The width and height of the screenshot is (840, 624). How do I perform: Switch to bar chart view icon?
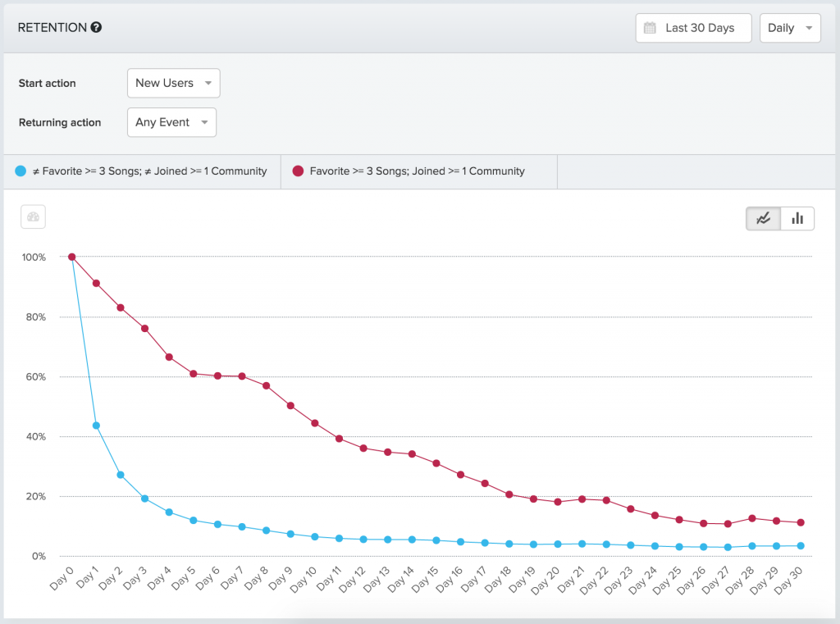coord(797,219)
